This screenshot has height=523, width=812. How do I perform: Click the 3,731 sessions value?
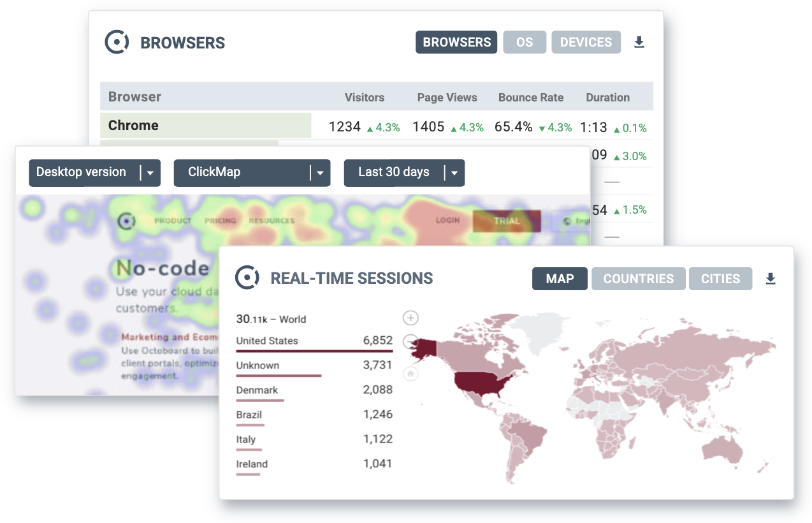pyautogui.click(x=378, y=365)
